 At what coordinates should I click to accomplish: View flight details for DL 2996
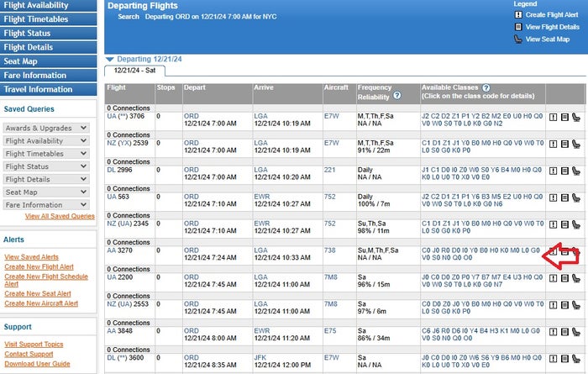pos(564,171)
